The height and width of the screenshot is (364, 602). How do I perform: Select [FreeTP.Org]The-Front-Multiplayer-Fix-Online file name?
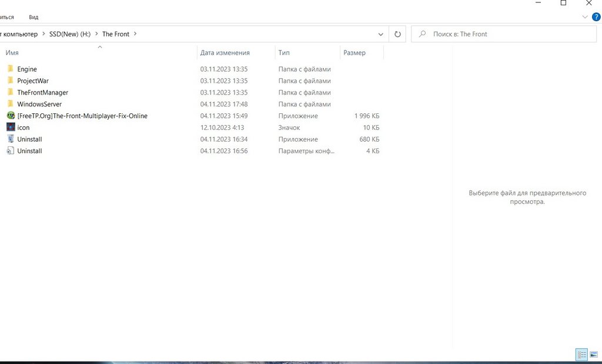coord(82,116)
